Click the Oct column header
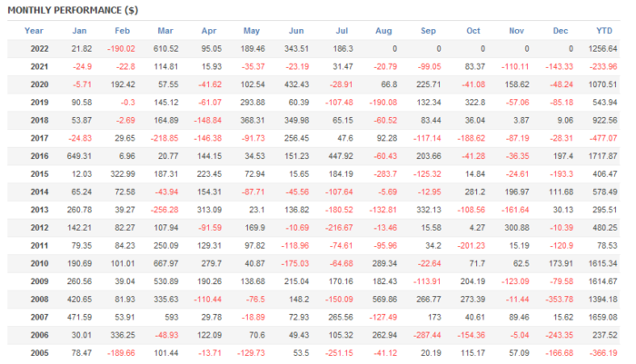 (x=473, y=31)
